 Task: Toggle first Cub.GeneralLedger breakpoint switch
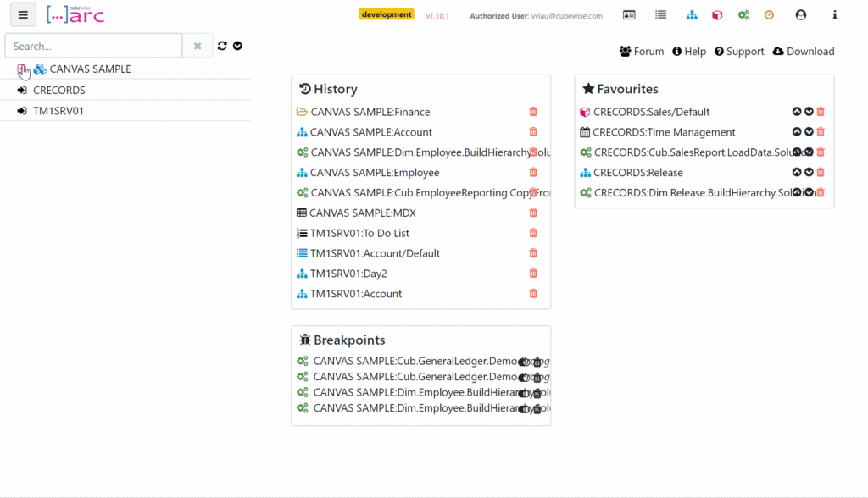click(x=524, y=362)
